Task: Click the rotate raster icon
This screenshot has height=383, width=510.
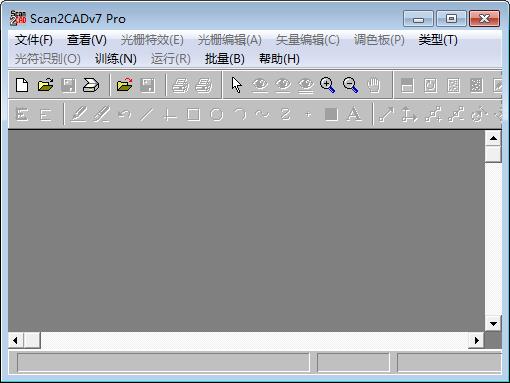Action: pyautogui.click(x=430, y=85)
